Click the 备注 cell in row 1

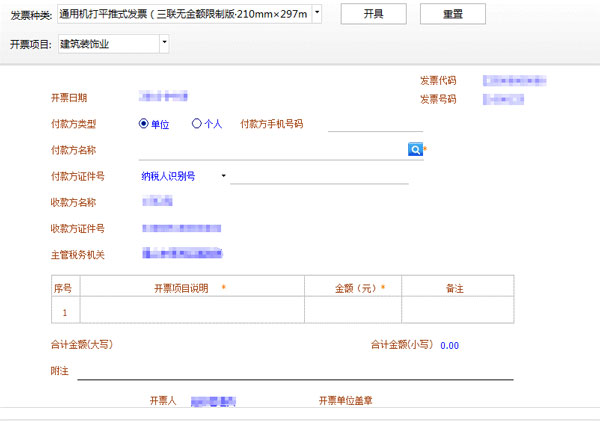click(456, 312)
